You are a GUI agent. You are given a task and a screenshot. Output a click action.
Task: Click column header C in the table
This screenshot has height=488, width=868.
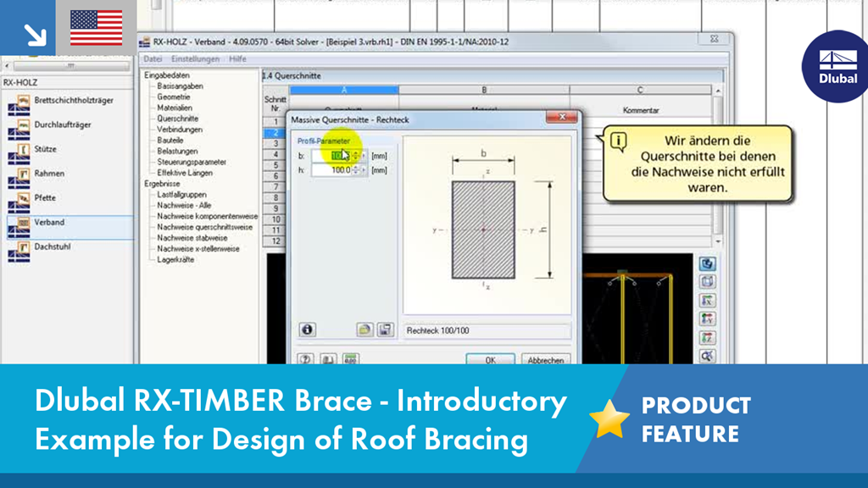pyautogui.click(x=640, y=90)
